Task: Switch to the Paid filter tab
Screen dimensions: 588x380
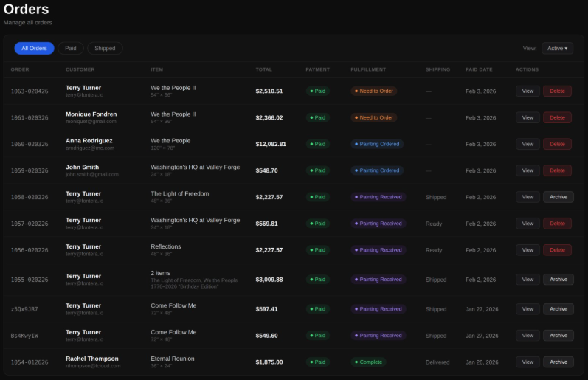Action: coord(70,48)
